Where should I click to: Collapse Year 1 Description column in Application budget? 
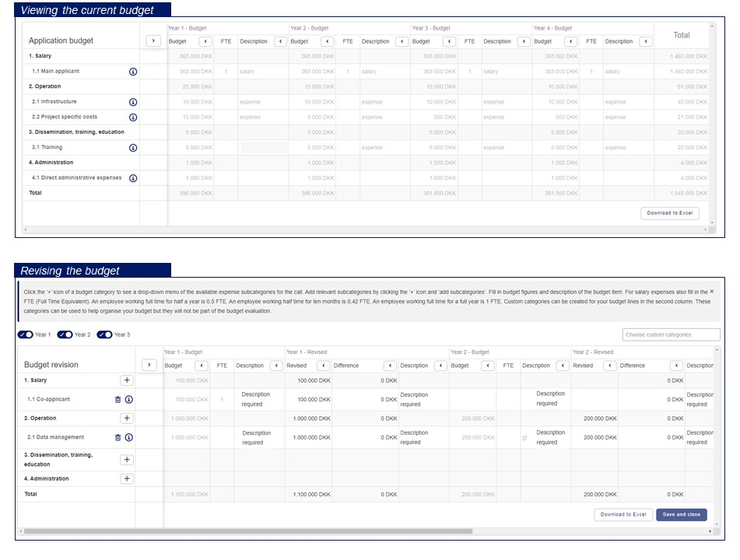click(x=280, y=41)
